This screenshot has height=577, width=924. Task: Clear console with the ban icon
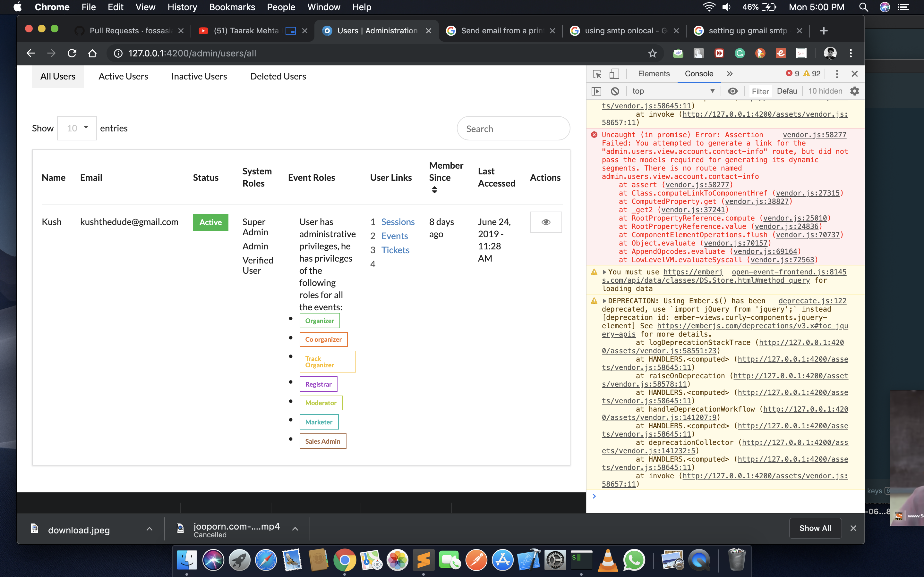(615, 91)
